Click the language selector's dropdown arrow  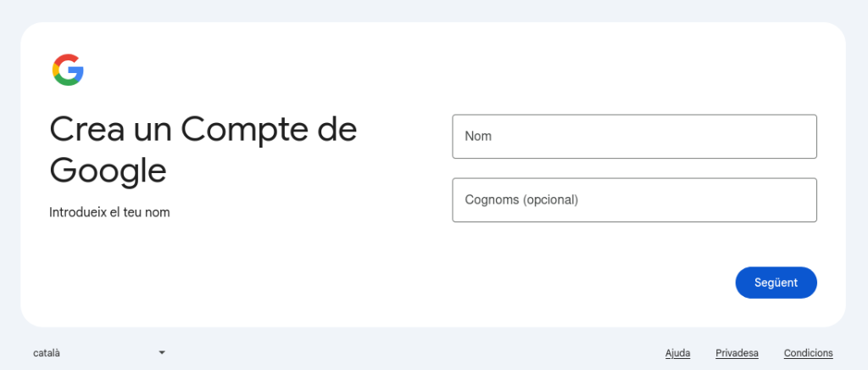click(162, 352)
